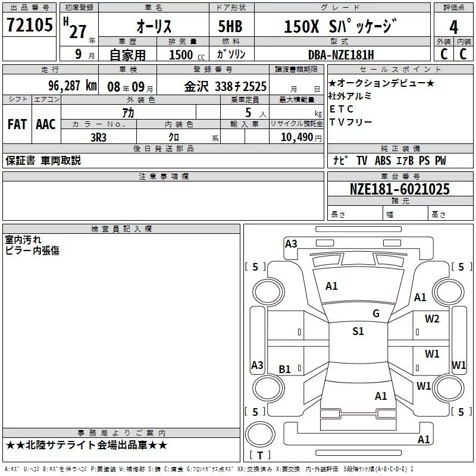Click the G mark on the windshield

point(376,314)
